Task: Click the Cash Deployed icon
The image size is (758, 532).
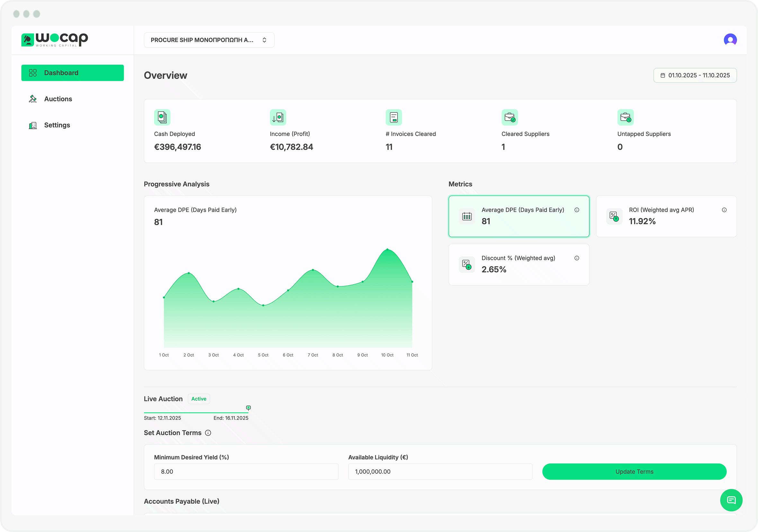Action: coord(162,117)
